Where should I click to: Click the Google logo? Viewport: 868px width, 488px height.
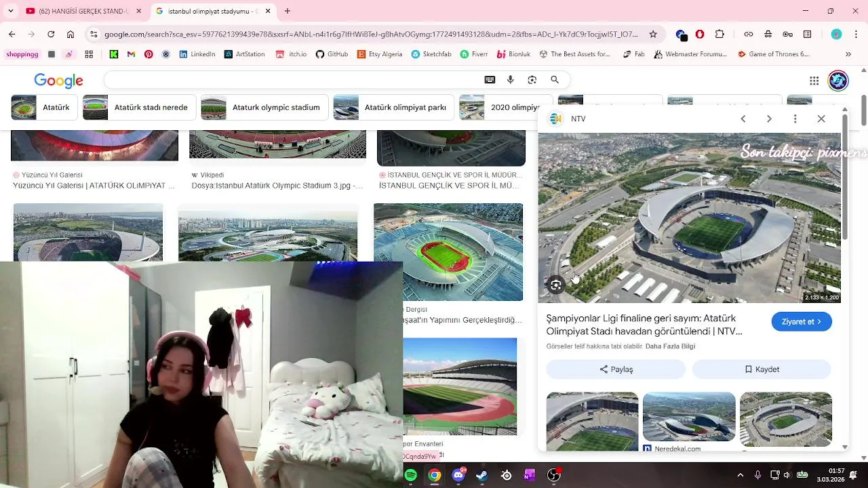click(58, 81)
